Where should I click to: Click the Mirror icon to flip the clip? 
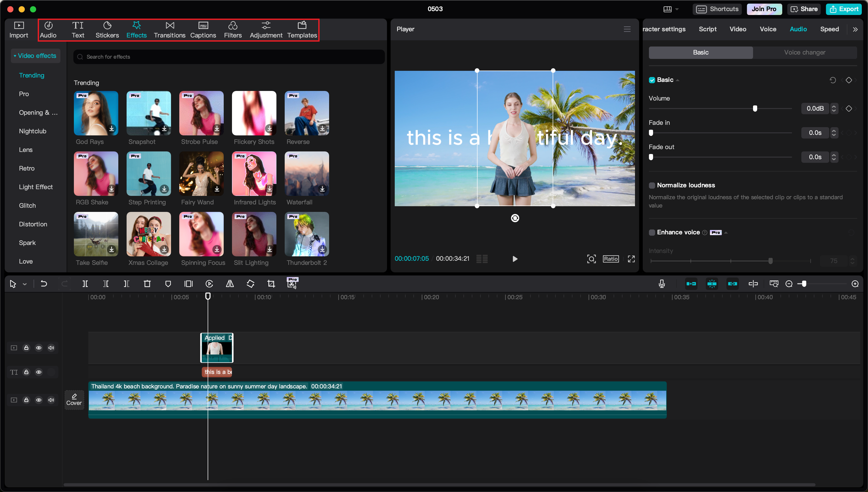point(230,283)
